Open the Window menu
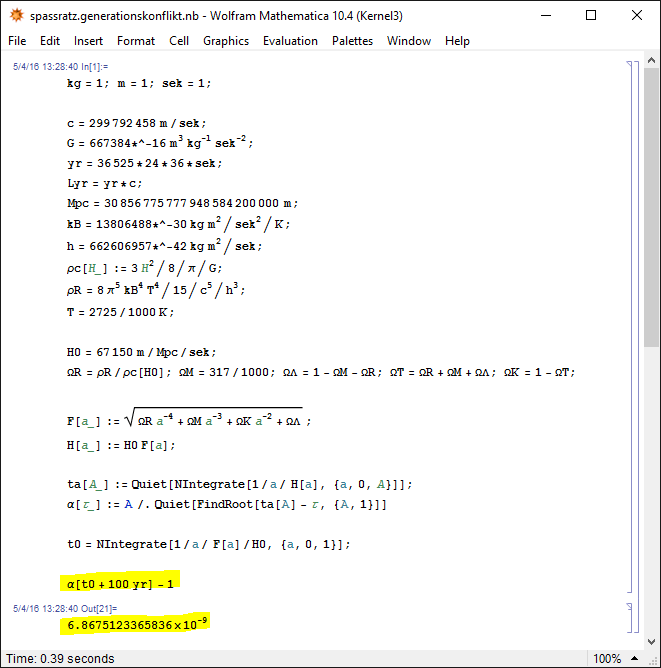 tap(409, 41)
